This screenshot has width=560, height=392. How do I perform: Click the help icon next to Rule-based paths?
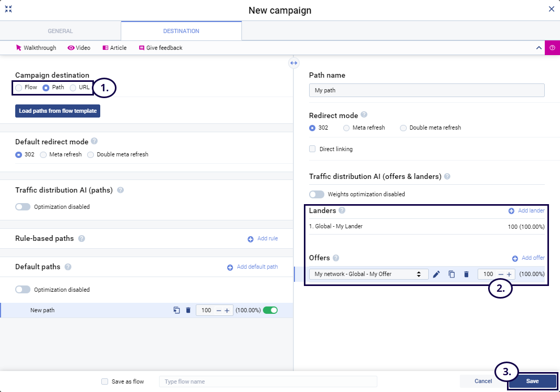coord(81,238)
